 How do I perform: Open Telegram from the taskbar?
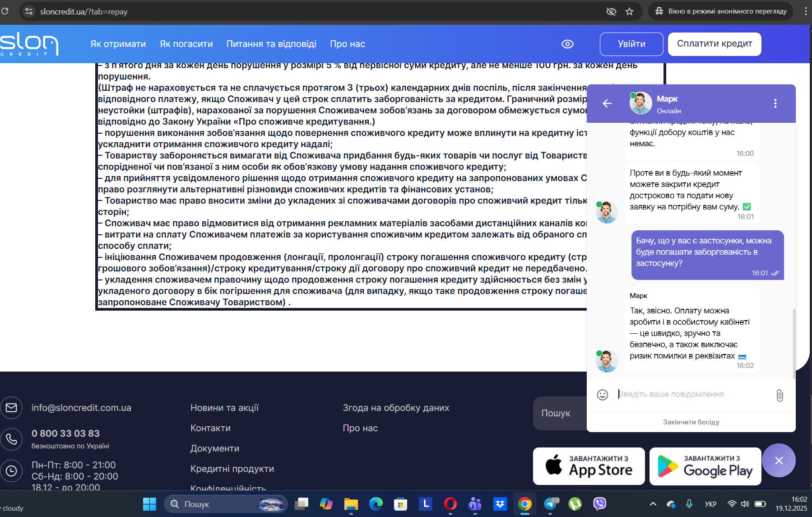coord(551,504)
